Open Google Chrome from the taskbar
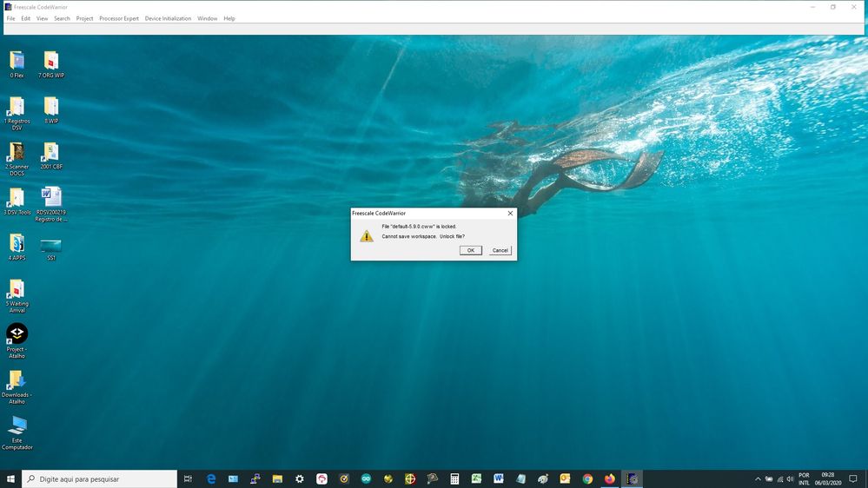The height and width of the screenshot is (488, 868). pyautogui.click(x=587, y=478)
